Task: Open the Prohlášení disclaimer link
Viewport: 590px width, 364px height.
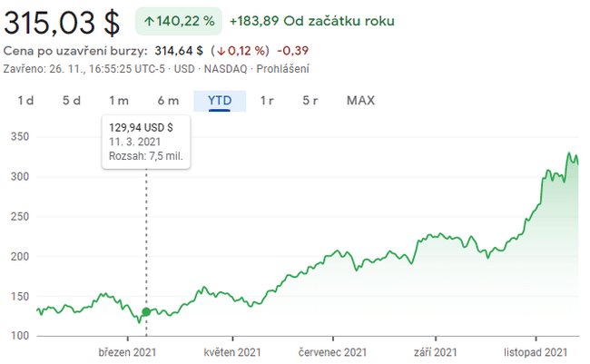Action: pyautogui.click(x=282, y=68)
